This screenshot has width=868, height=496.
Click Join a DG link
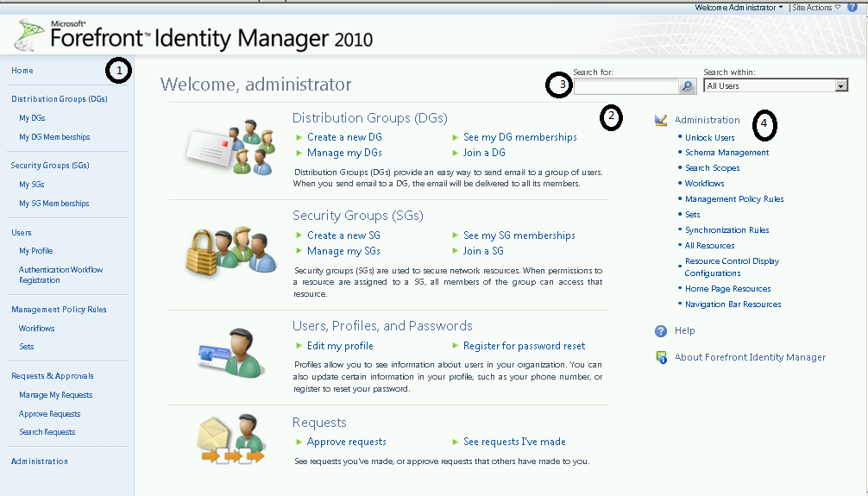(x=484, y=153)
